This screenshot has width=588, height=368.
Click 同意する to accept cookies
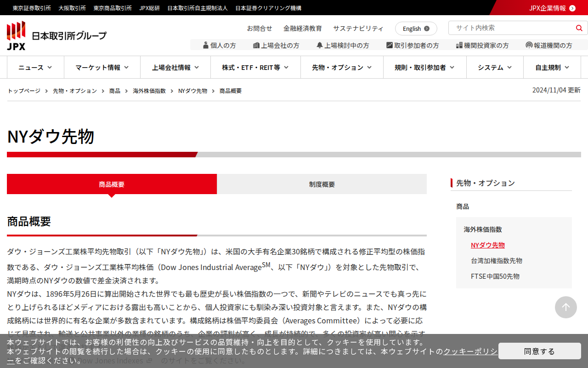tap(540, 351)
